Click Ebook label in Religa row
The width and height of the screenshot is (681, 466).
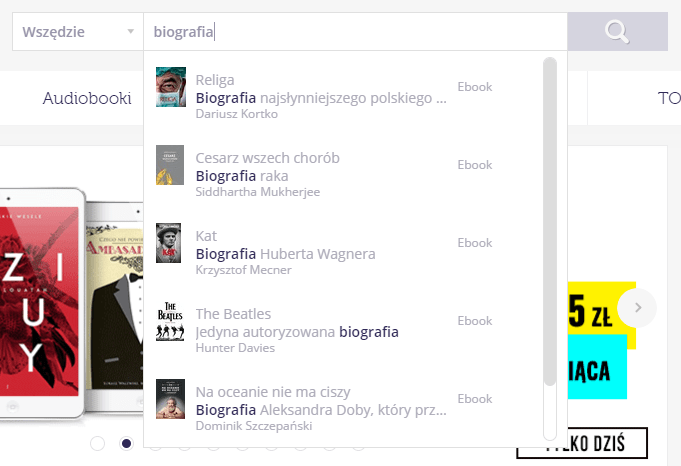click(475, 87)
